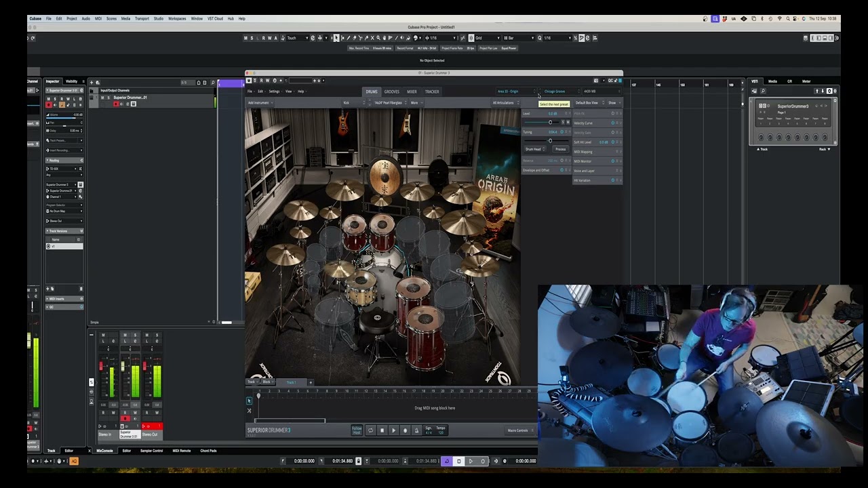Toggle Superior Drummer loop button
Image resolution: width=868 pixels, height=488 pixels.
point(371,430)
